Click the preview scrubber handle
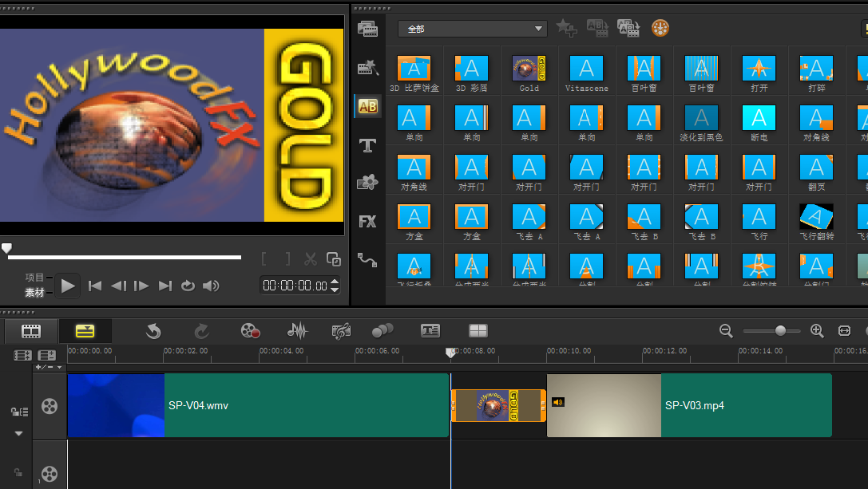 click(6, 248)
